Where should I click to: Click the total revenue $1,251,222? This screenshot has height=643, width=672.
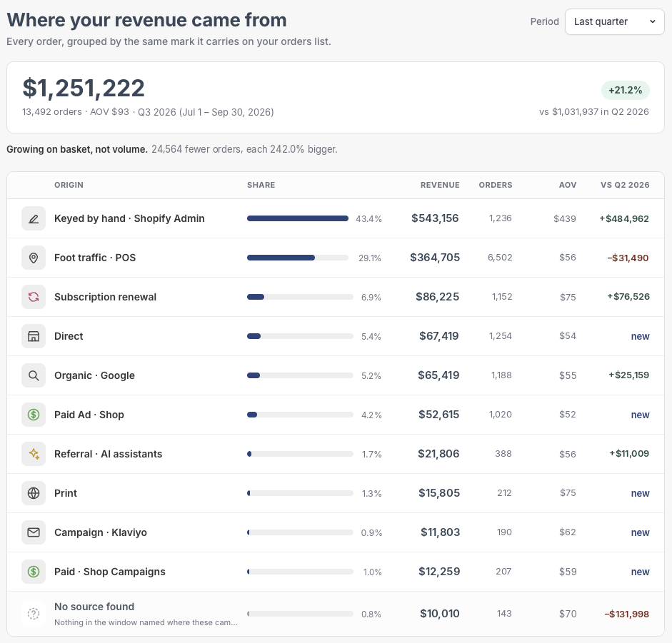click(x=84, y=88)
